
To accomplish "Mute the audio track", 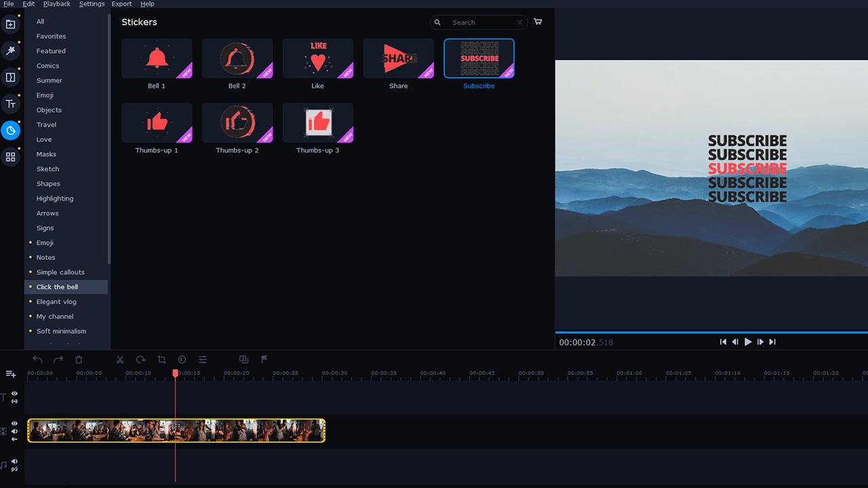I will tap(14, 462).
